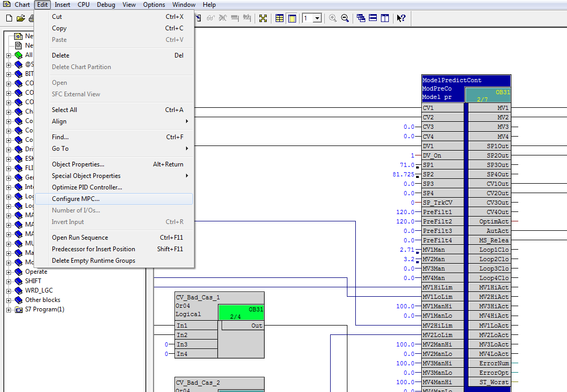This screenshot has width=567, height=392.
Task: Open the Debug menu
Action: [106, 5]
